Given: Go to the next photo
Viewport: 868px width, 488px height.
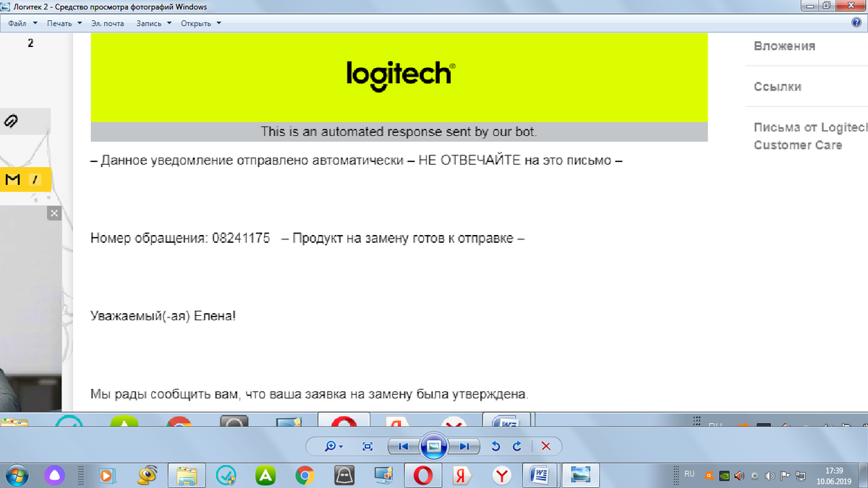Looking at the screenshot, I should coord(464,447).
